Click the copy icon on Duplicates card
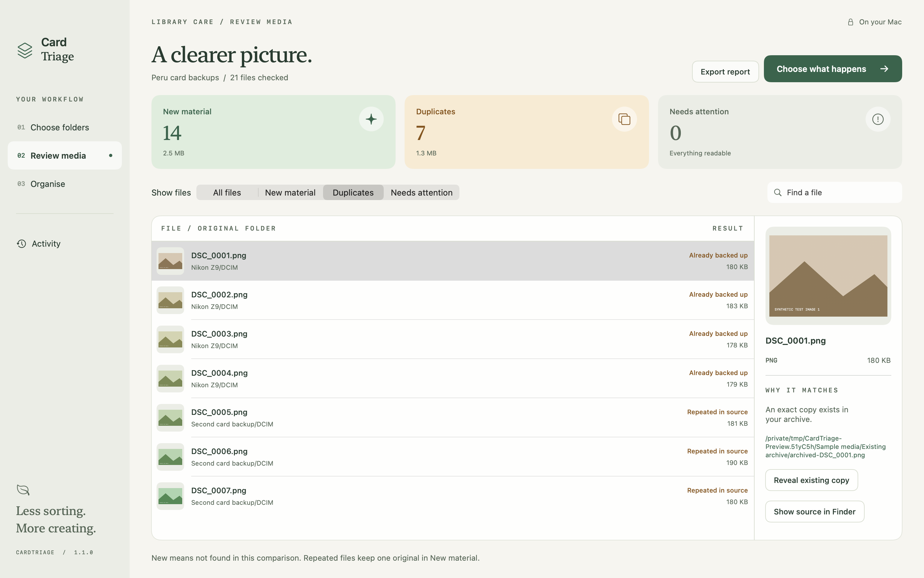 [624, 119]
